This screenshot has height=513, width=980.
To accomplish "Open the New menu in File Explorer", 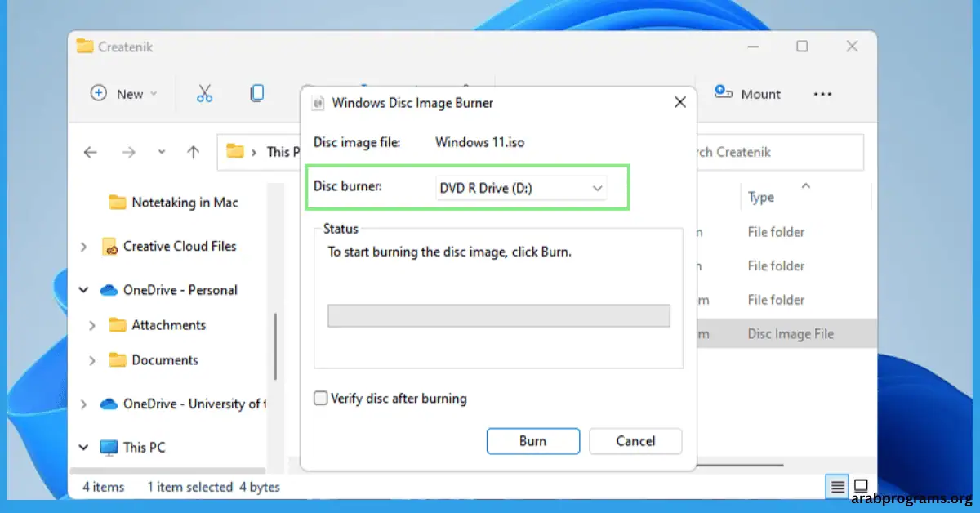I will (x=124, y=93).
